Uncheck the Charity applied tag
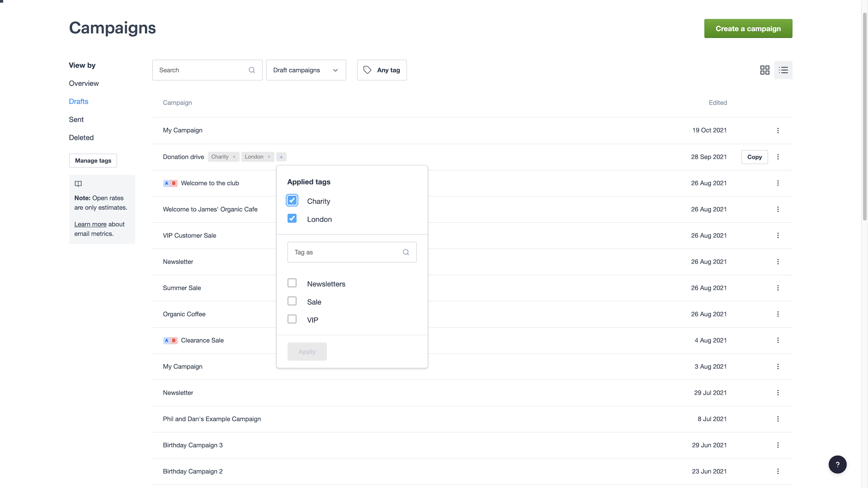The width and height of the screenshot is (868, 488). tap(292, 200)
